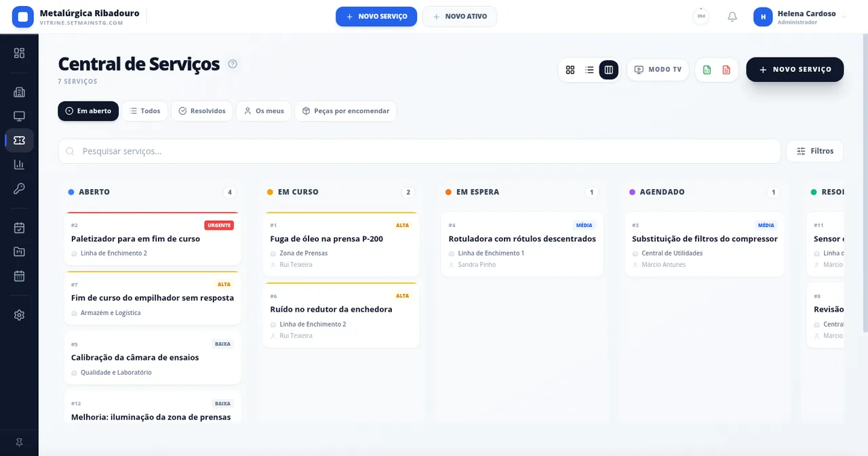Click Armazém e Logística location text
868x456 pixels.
coord(111,313)
